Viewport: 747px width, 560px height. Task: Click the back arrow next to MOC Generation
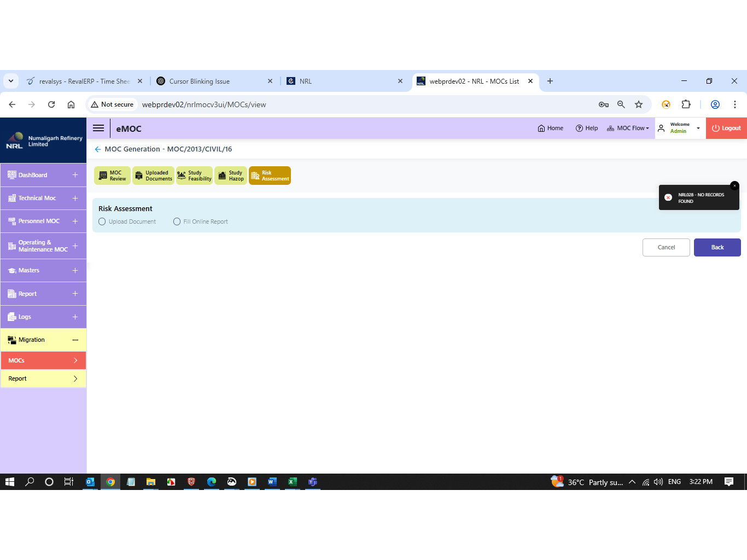98,149
